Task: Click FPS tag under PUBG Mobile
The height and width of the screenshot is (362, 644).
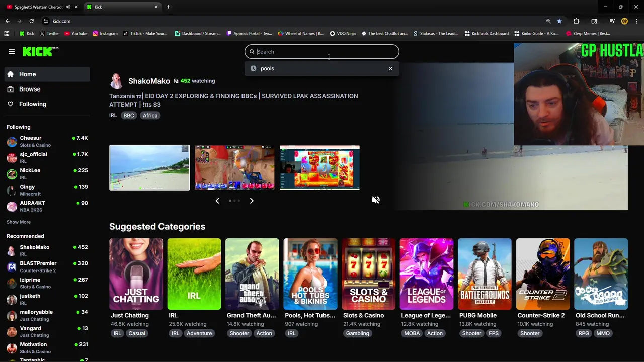Action: (x=494, y=333)
